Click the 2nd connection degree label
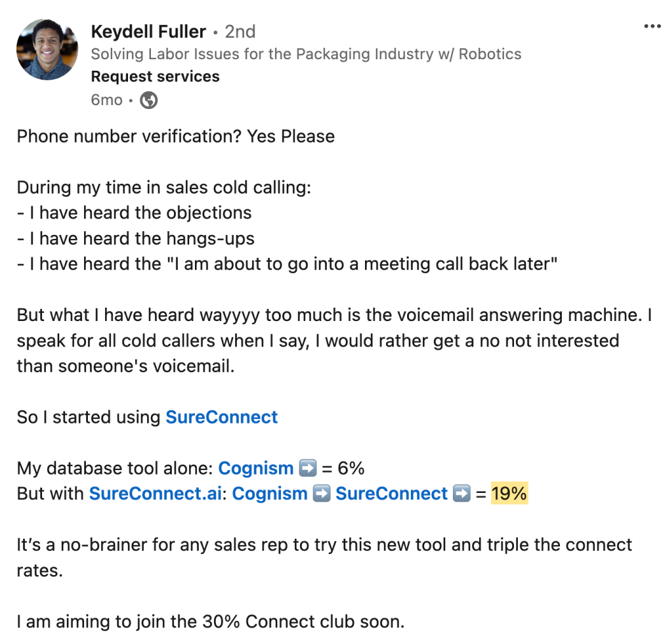Viewport: 672px width, 642px height. pos(240,31)
